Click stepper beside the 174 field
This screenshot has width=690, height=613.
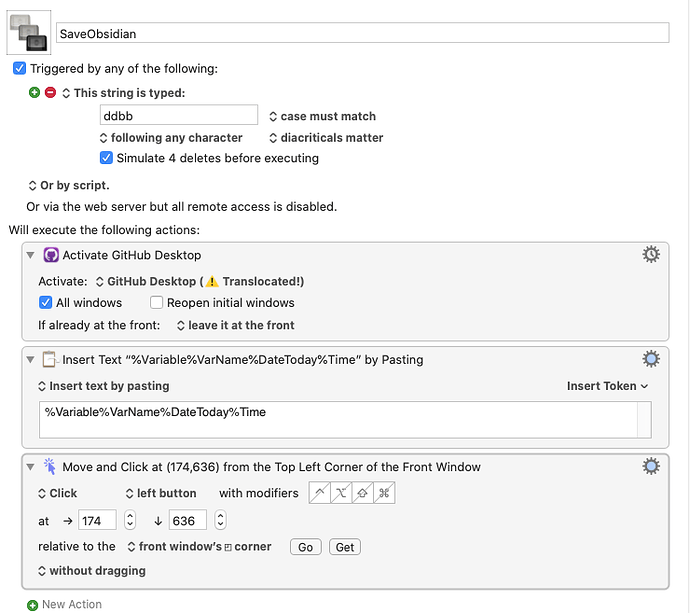(x=130, y=520)
